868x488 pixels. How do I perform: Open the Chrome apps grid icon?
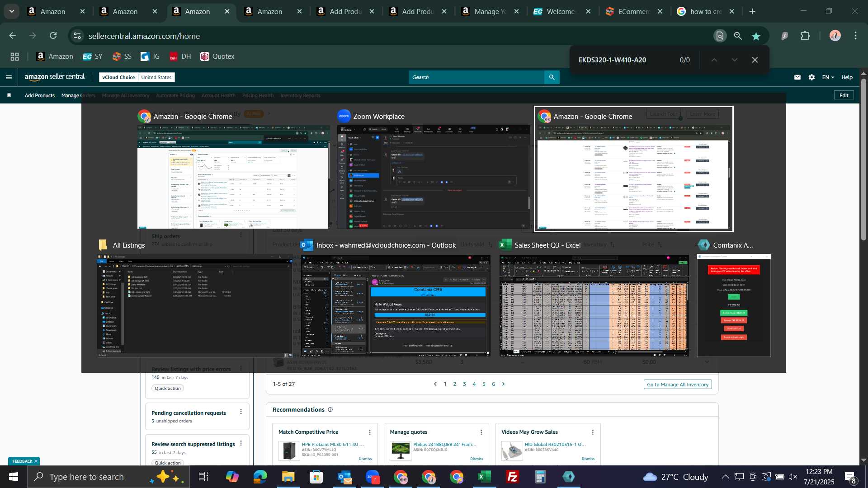(x=15, y=56)
